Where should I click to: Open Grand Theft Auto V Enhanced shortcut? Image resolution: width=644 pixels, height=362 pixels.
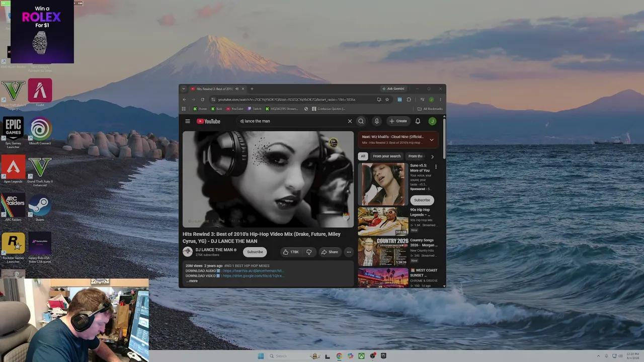point(40,171)
